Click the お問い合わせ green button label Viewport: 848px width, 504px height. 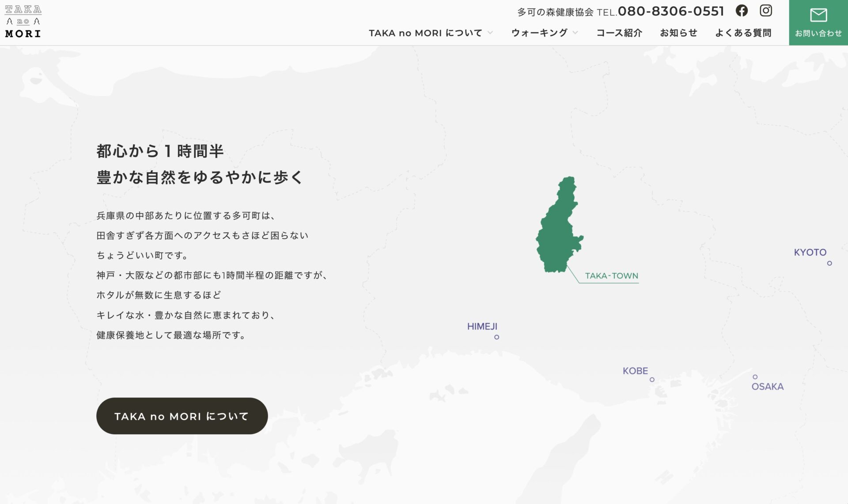coord(818,33)
